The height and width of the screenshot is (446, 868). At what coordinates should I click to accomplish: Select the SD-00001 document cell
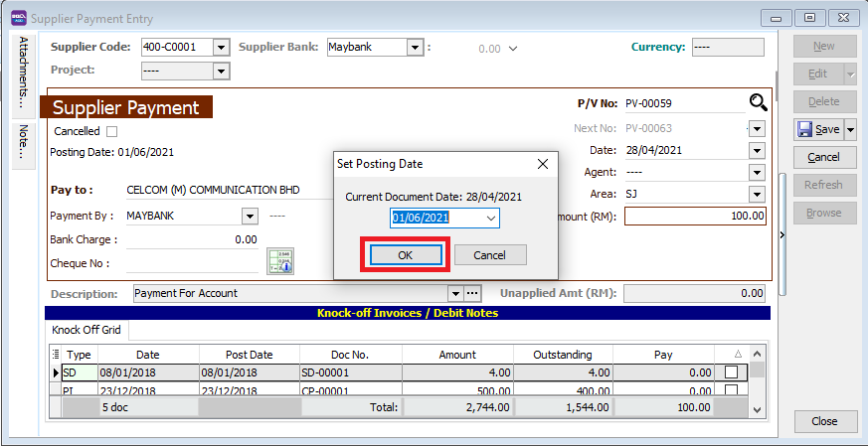pos(351,372)
